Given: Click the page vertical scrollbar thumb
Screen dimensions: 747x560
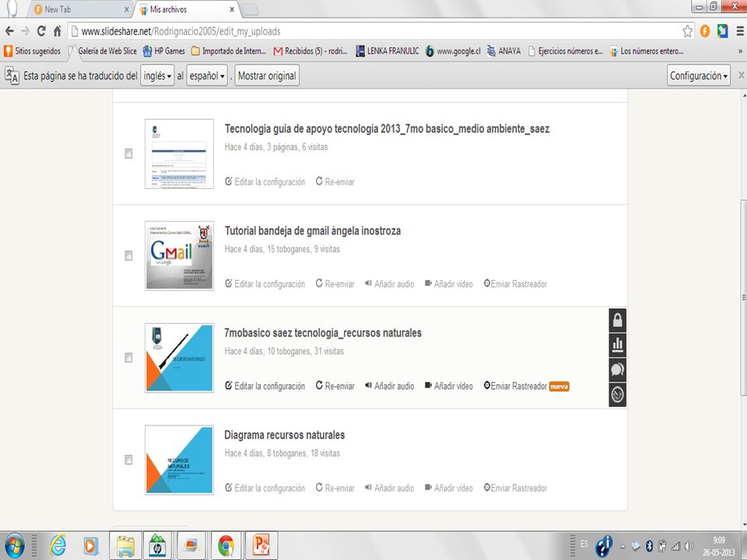Looking at the screenshot, I should [x=744, y=298].
